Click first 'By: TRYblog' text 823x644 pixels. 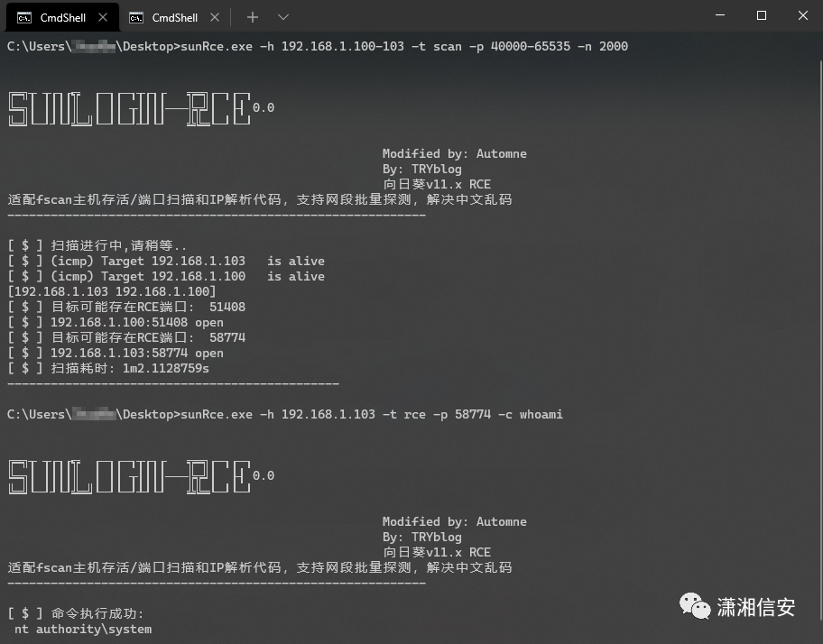422,169
